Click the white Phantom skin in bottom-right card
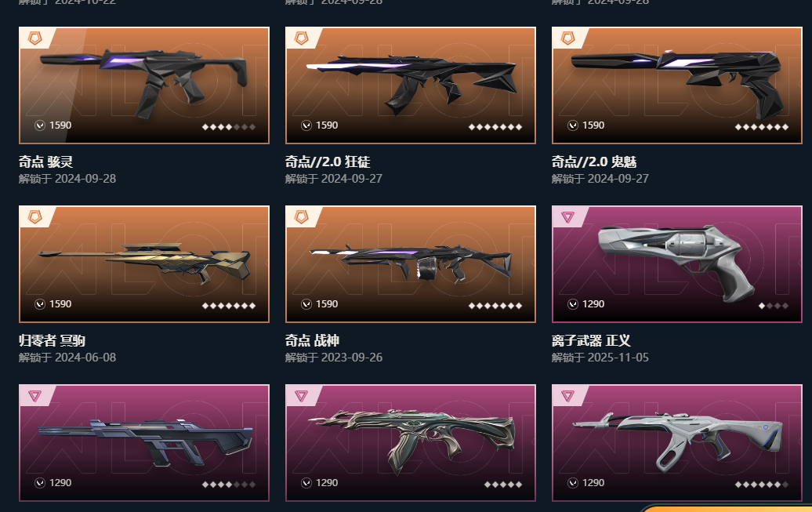Image resolution: width=812 pixels, height=512 pixels. point(677,439)
